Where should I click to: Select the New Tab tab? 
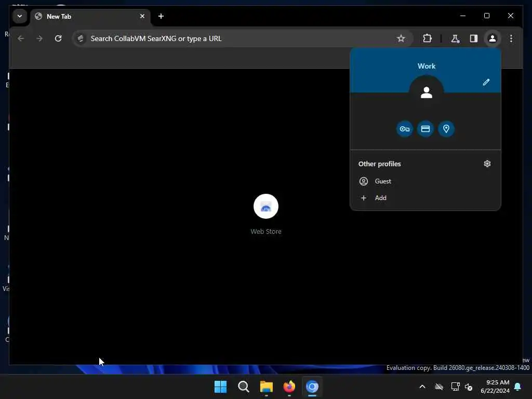[90, 16]
